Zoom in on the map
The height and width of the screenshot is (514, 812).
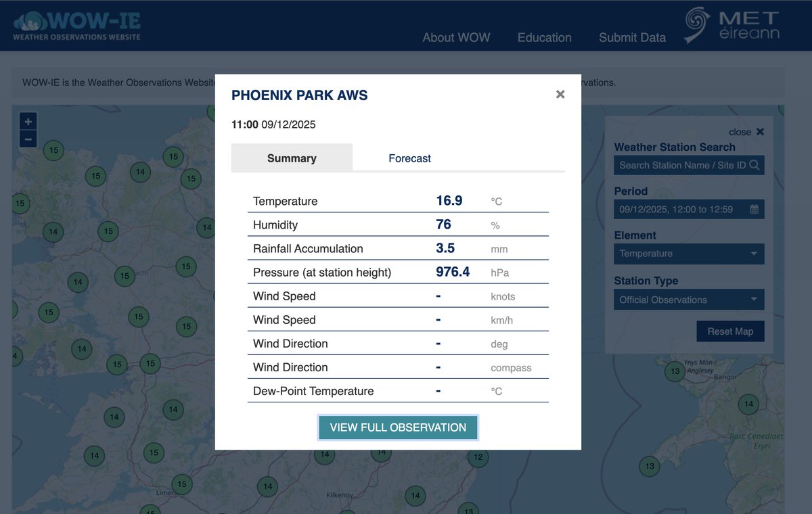pos(28,122)
